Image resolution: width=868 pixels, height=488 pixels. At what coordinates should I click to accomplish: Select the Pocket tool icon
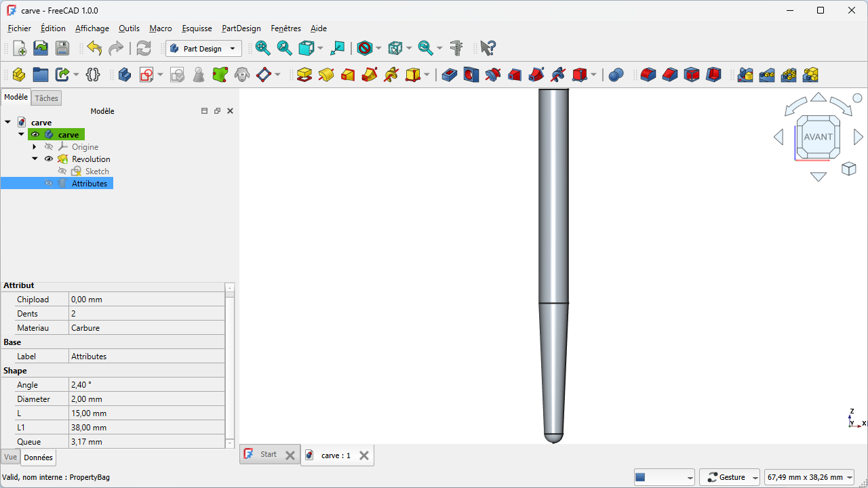[450, 75]
